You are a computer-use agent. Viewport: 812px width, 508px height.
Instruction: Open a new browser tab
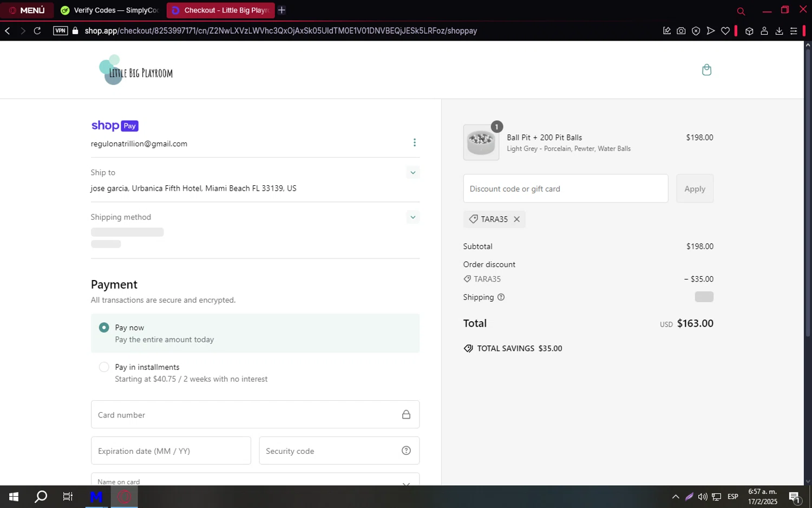click(281, 10)
